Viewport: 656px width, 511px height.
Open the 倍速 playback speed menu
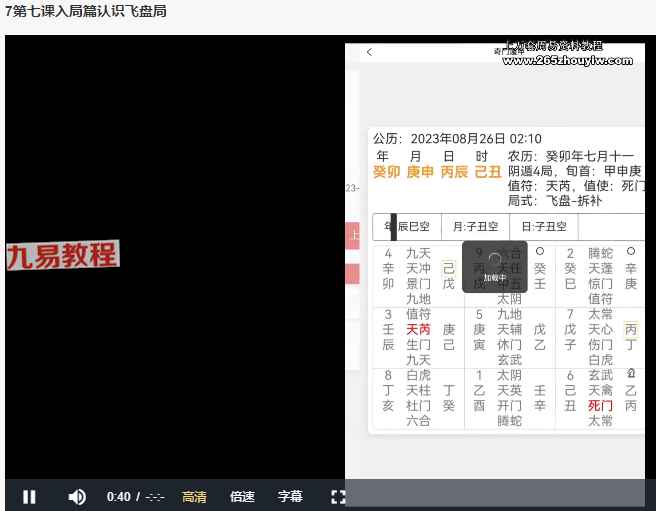coord(242,496)
